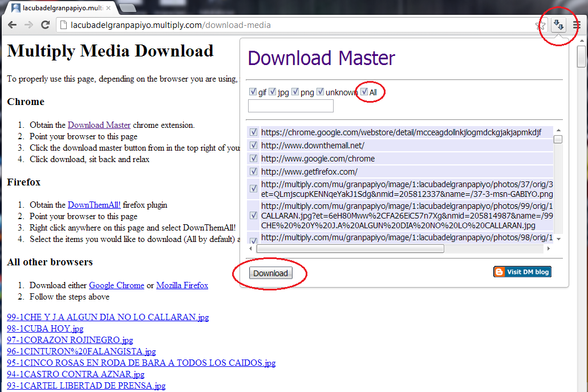Screen dimensions: 588x392
Task: Open the Download Master extension icon
Action: point(558,25)
